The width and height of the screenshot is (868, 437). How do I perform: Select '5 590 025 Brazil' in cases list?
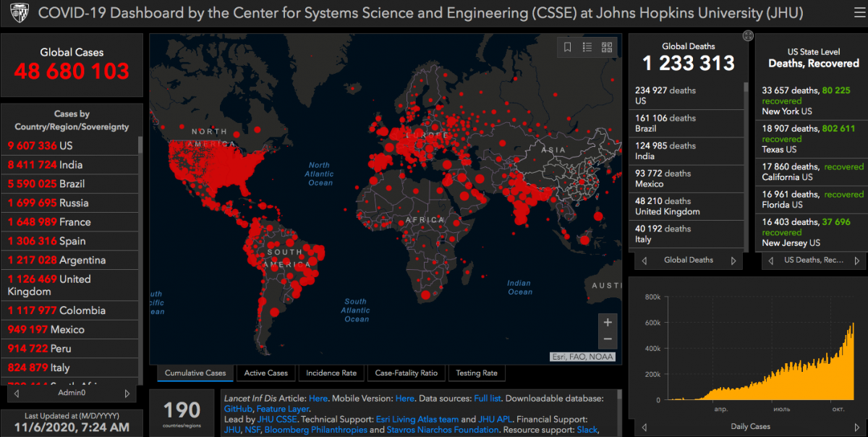71,184
